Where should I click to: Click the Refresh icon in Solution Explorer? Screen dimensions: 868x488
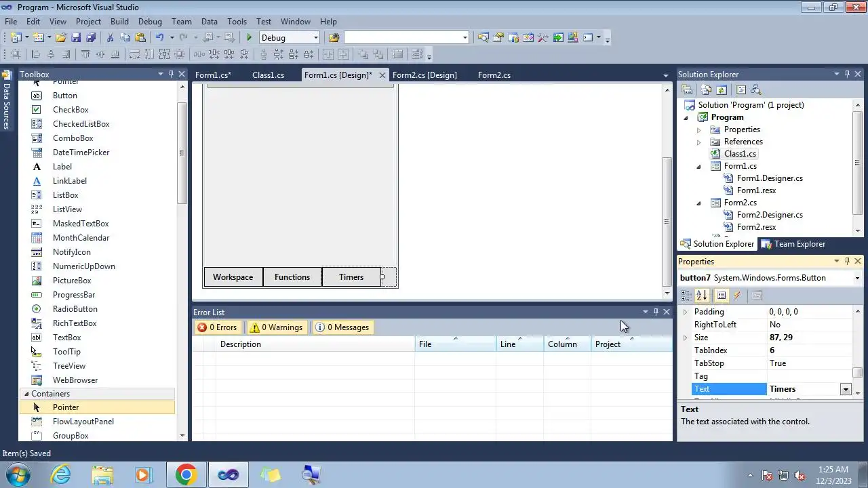(x=722, y=89)
